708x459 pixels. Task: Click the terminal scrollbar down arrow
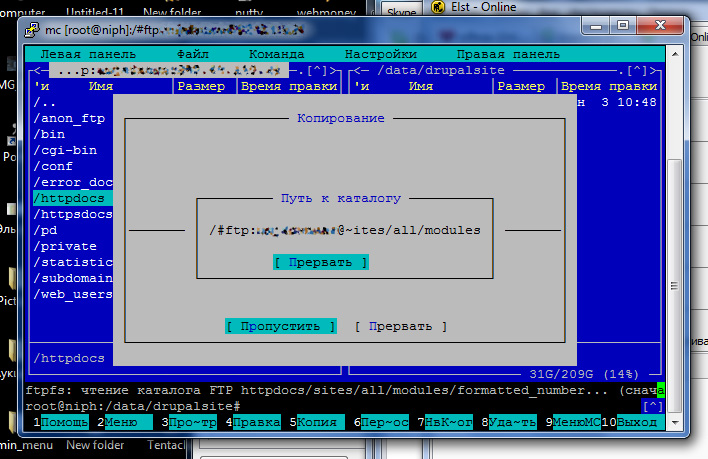675,422
